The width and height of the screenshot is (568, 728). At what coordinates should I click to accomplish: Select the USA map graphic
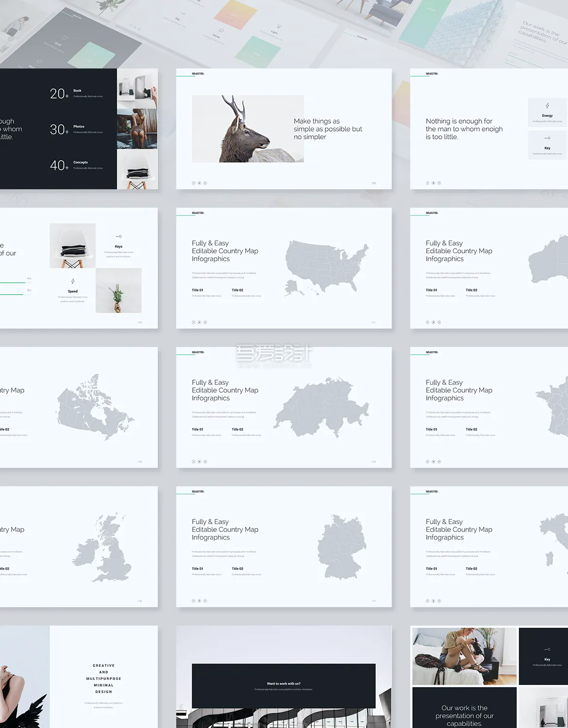325,267
